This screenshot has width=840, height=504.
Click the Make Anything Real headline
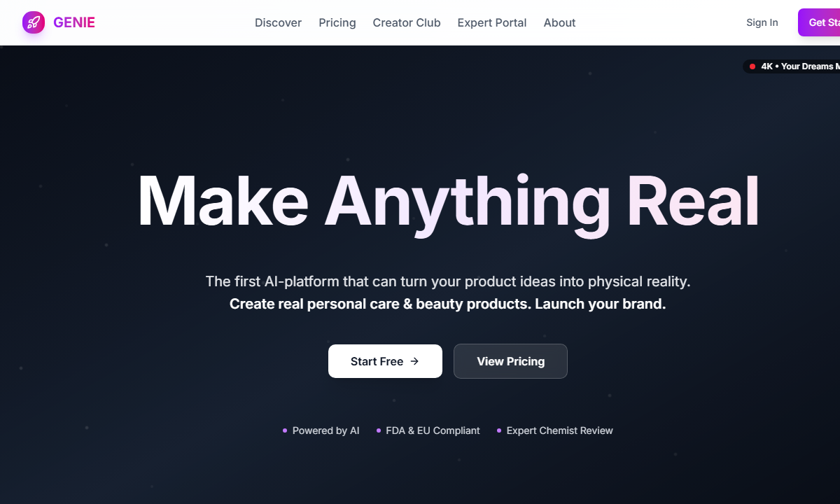pyautogui.click(x=448, y=202)
